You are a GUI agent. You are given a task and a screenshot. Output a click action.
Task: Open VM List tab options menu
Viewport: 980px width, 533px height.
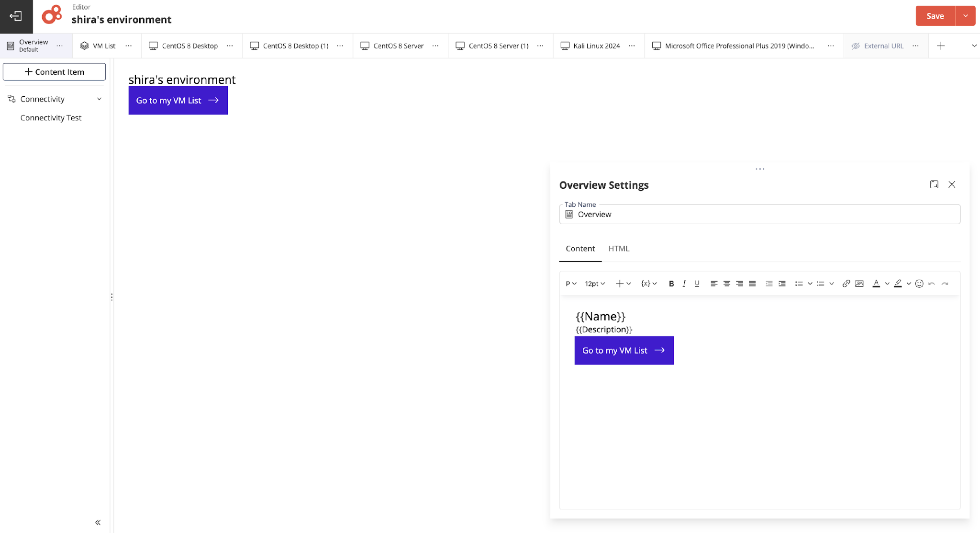[129, 46]
